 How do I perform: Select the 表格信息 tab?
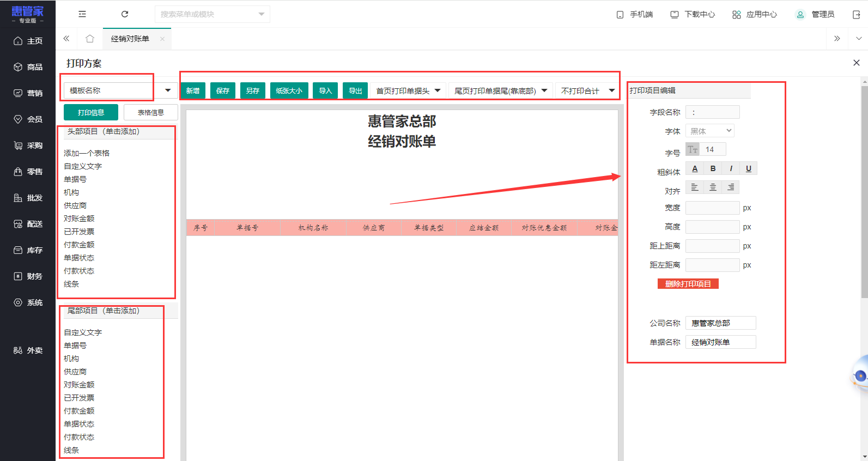click(151, 112)
